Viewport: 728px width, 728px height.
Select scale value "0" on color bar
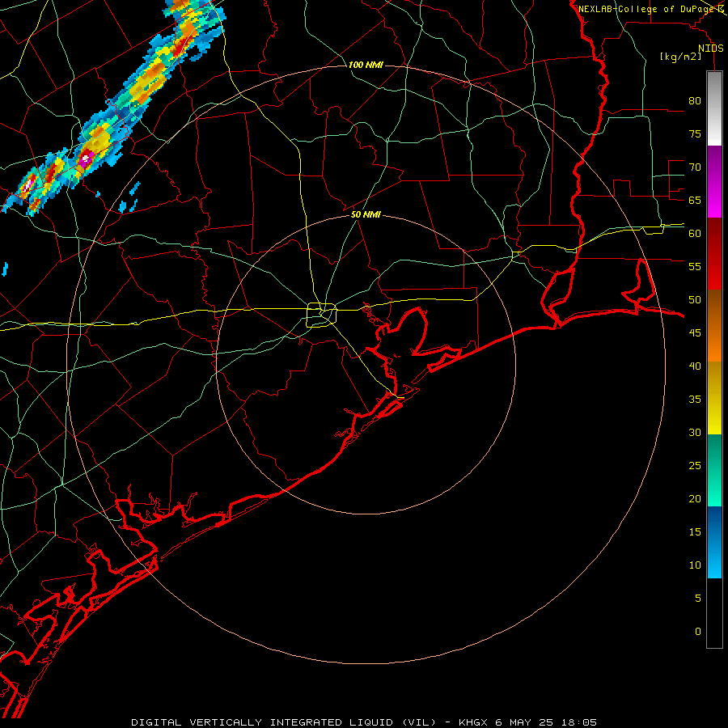[x=698, y=632]
